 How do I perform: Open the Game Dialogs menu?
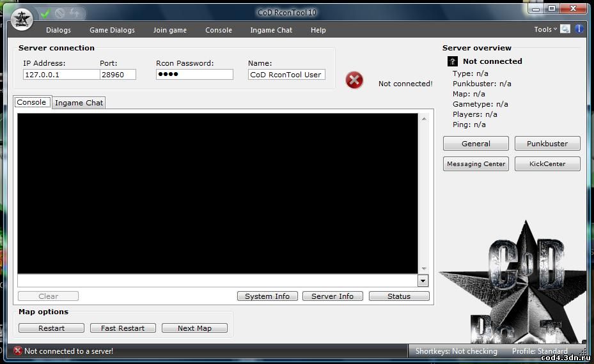coord(112,30)
